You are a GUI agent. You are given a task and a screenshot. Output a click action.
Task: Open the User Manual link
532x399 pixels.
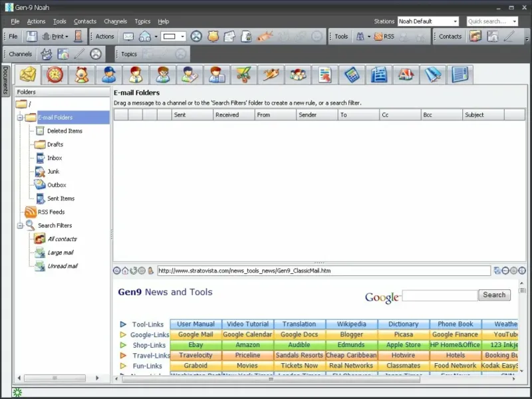coord(196,324)
